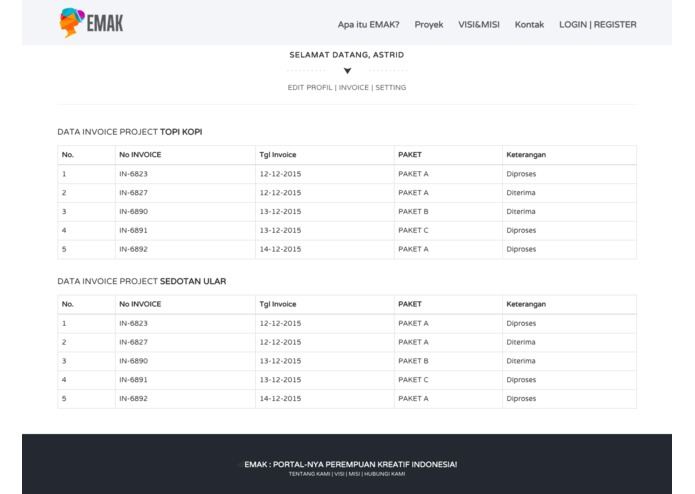Click 14-12-2015 date in Sedotan Ular table
Image resolution: width=695 pixels, height=494 pixels.
click(x=280, y=398)
